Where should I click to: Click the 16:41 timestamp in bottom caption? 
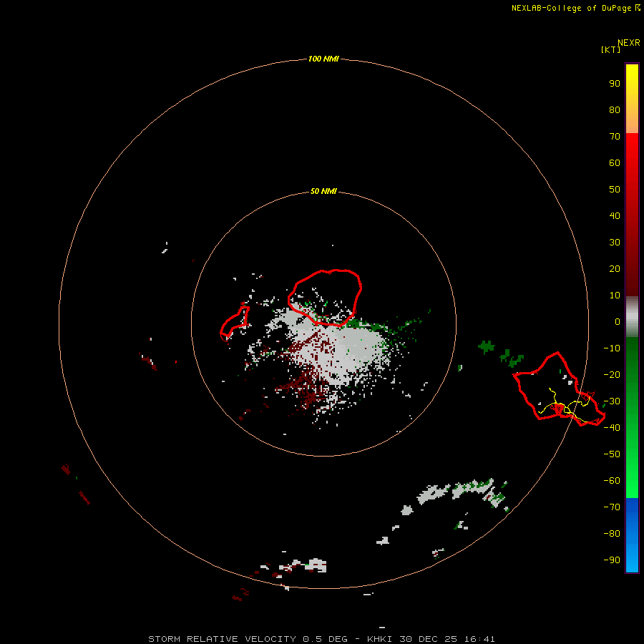[x=479, y=639]
